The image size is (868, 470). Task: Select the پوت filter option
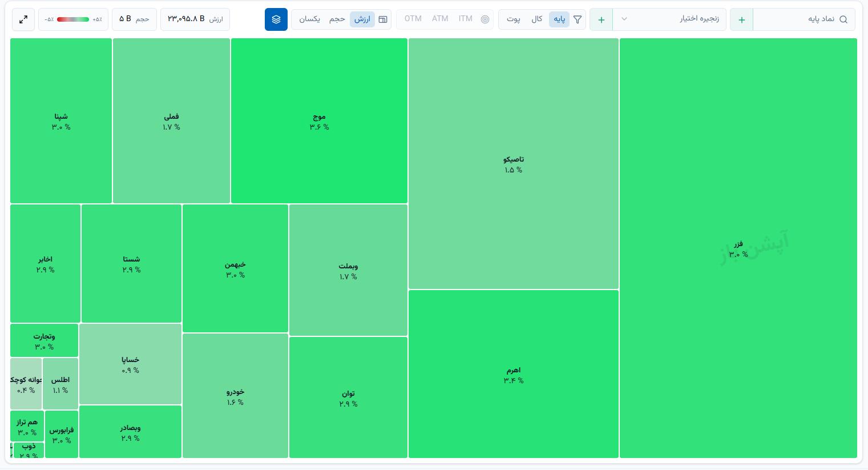tap(514, 19)
